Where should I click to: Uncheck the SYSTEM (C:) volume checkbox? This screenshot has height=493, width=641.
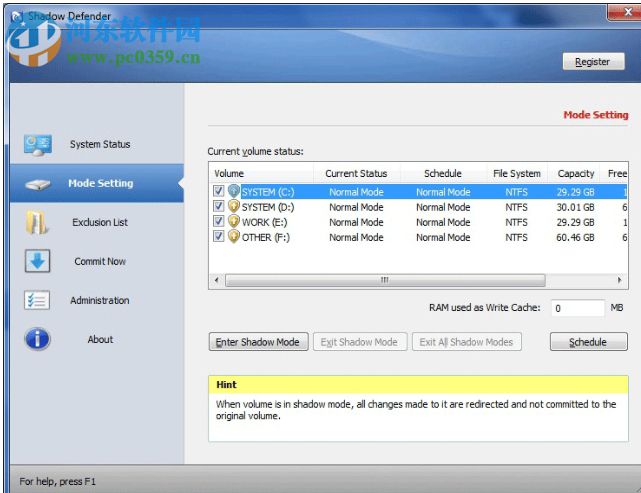point(219,192)
